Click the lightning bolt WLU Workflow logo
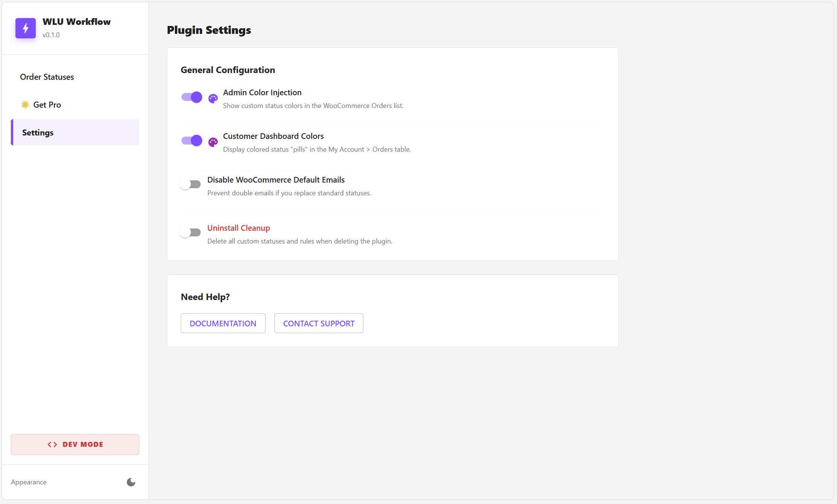This screenshot has height=504, width=837. [25, 28]
